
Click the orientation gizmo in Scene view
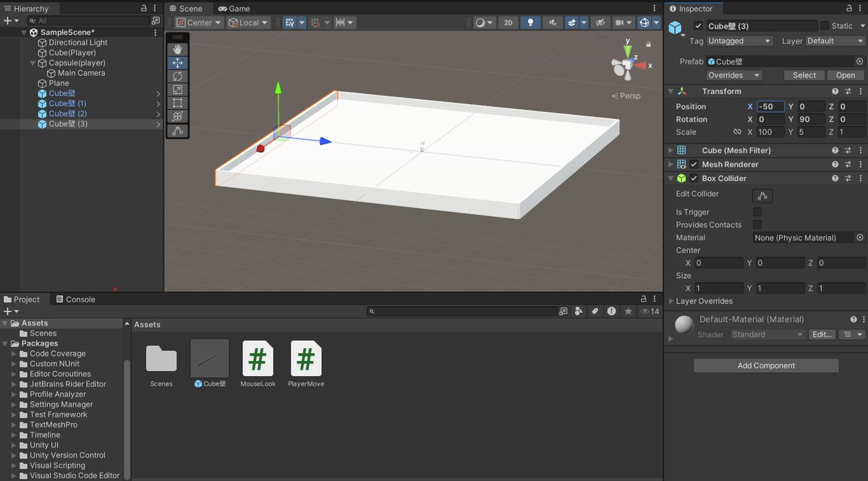point(626,65)
